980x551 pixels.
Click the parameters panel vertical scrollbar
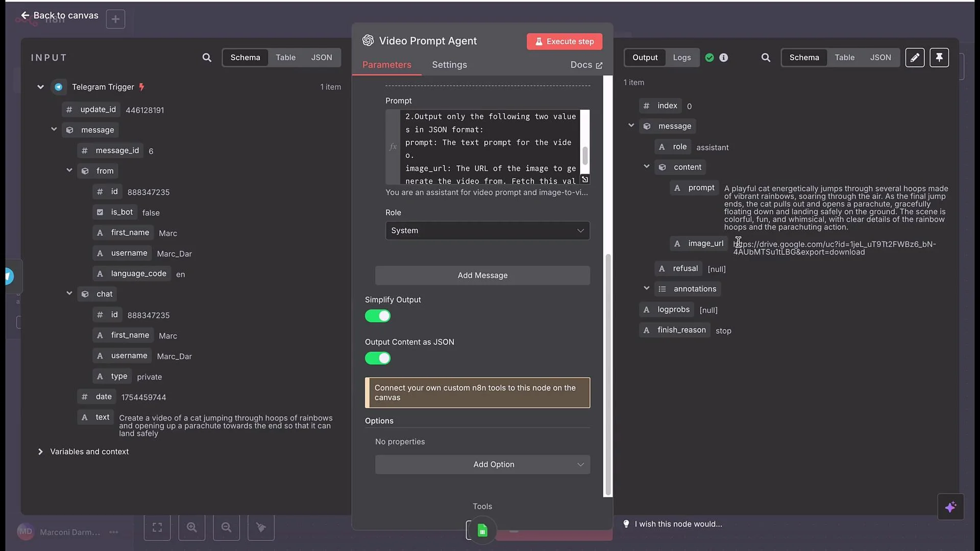coord(607,375)
